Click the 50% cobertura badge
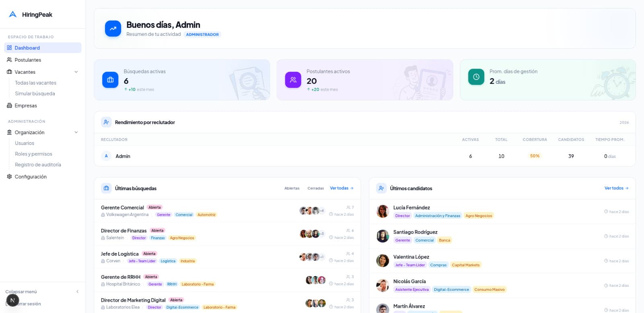 [535, 156]
